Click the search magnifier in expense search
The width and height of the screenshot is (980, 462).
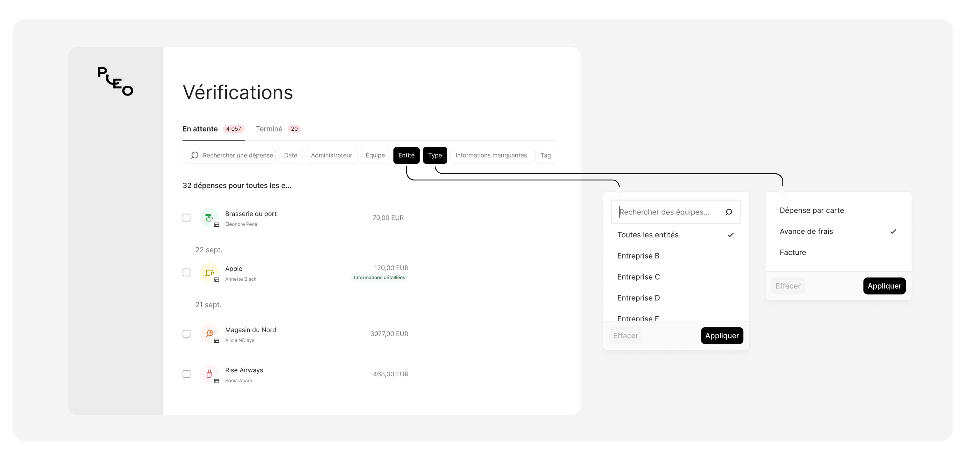tap(194, 155)
